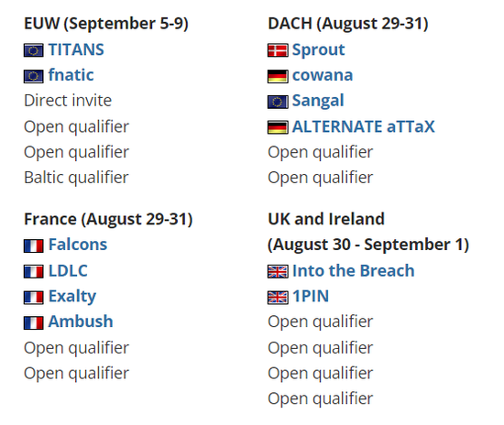Open the TITANS team link
504x425 pixels.
coord(76,49)
